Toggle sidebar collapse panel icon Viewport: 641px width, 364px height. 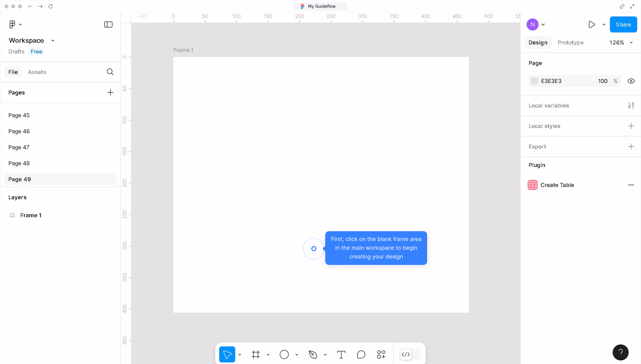click(108, 24)
